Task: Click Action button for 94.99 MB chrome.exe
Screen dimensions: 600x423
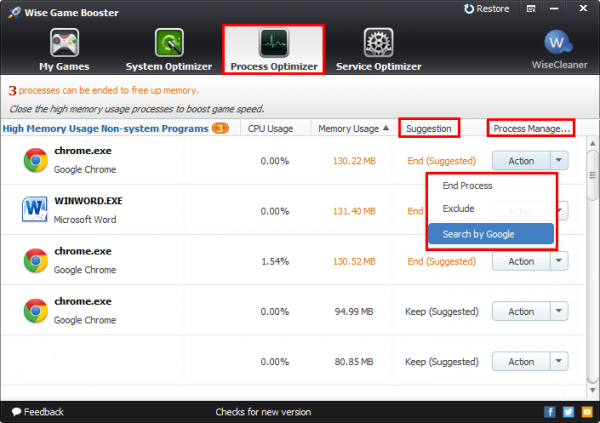Action: pos(521,312)
